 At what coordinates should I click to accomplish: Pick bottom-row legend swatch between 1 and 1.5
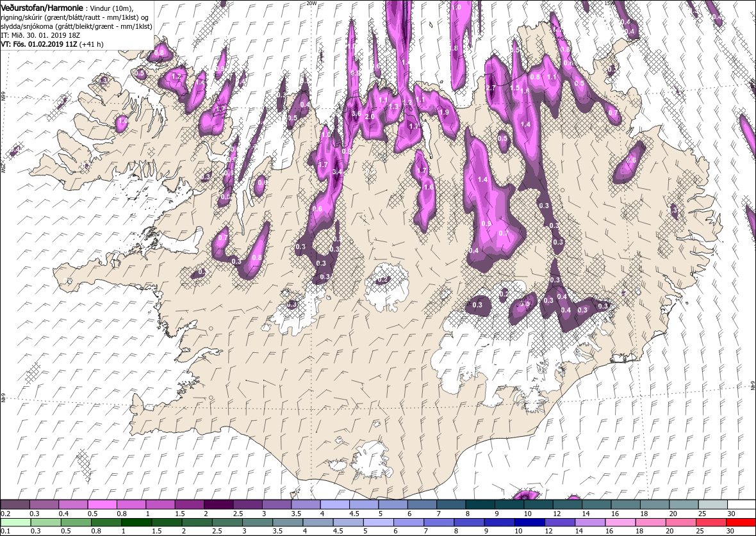click(x=136, y=523)
